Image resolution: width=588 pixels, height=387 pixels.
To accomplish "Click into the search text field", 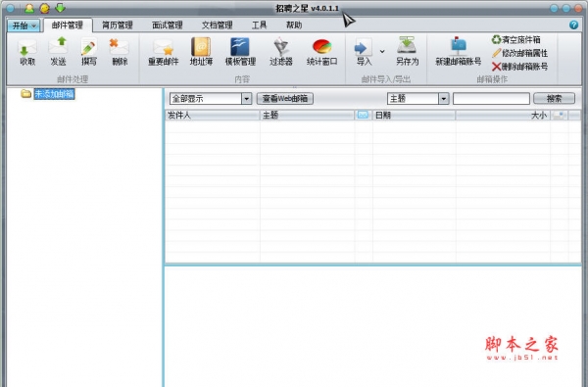I will 491,99.
